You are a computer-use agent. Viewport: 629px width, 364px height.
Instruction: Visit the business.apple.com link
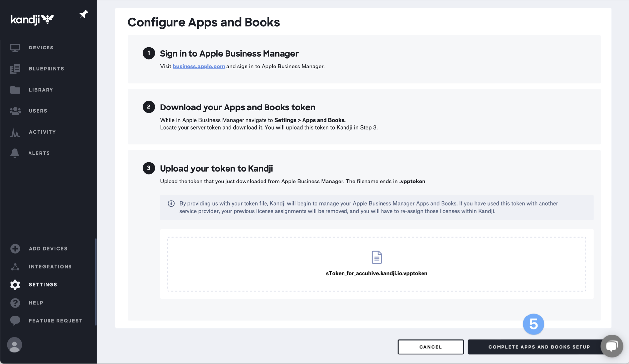click(198, 66)
